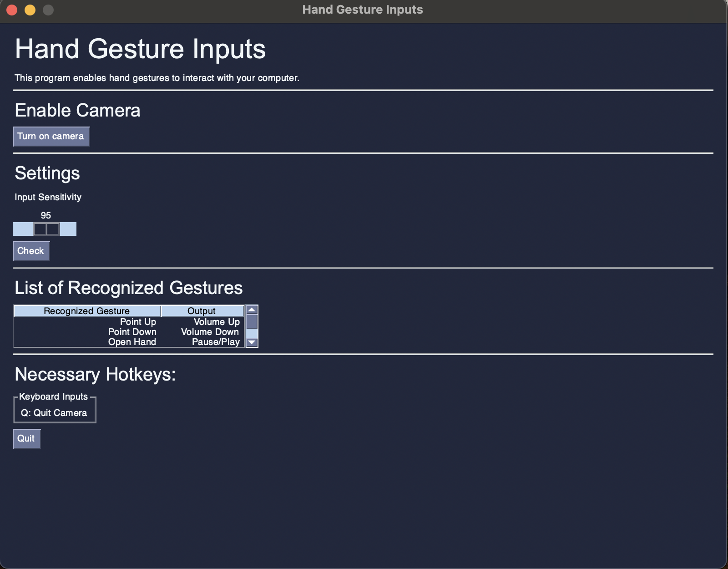The width and height of the screenshot is (728, 569).
Task: Click slider track right of the handle
Action: [68, 229]
